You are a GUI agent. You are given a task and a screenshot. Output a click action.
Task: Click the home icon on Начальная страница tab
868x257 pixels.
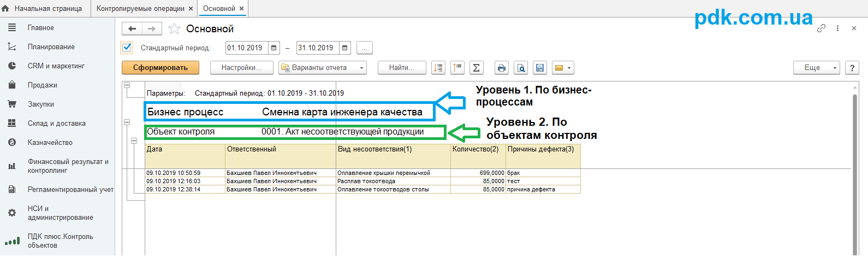point(6,8)
